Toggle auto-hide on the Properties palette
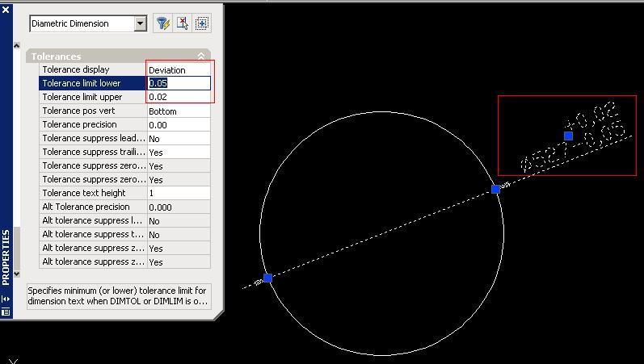Viewport: 644px width, 364px height. (x=6, y=299)
